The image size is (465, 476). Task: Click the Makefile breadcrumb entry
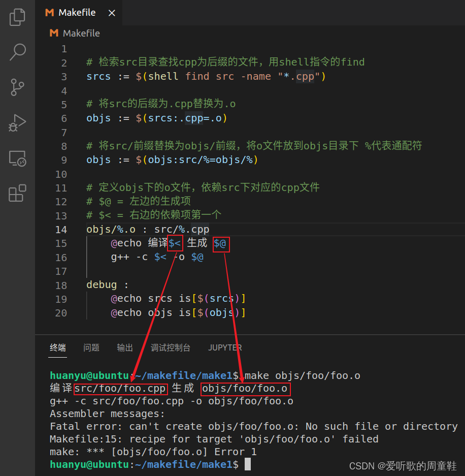pos(75,33)
